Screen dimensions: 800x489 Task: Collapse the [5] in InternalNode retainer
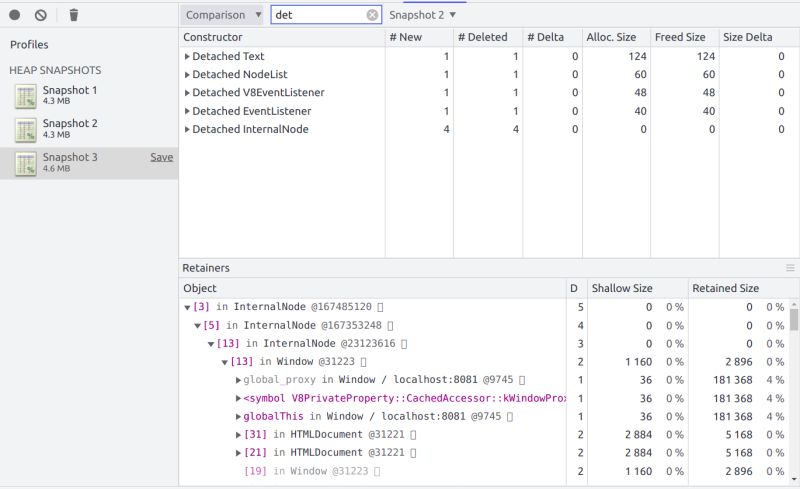tap(197, 326)
